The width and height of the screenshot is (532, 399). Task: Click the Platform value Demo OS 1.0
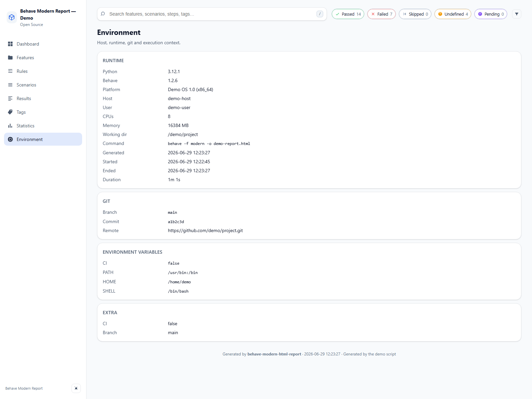pos(191,89)
